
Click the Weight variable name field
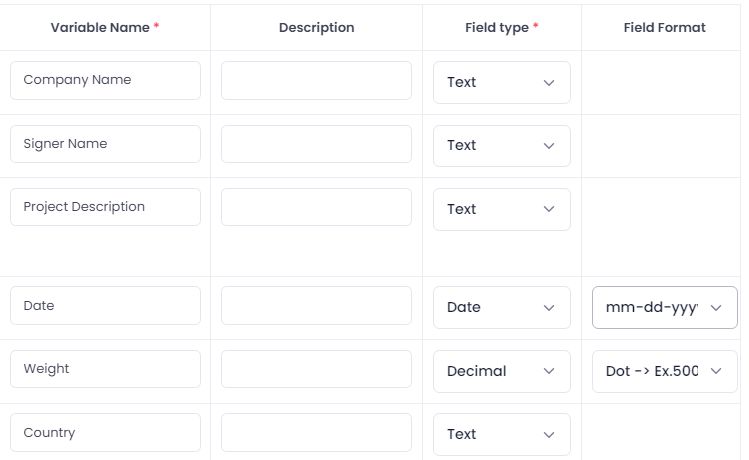tap(105, 369)
